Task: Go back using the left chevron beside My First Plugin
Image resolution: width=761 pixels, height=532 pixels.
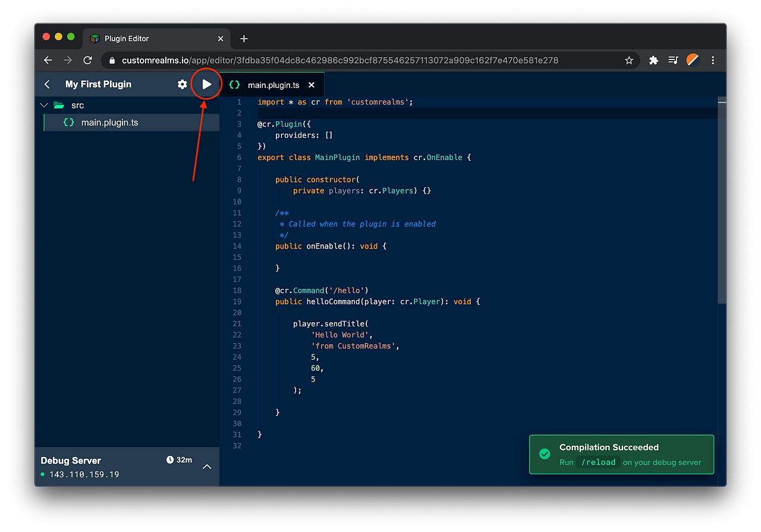Action: pos(48,84)
